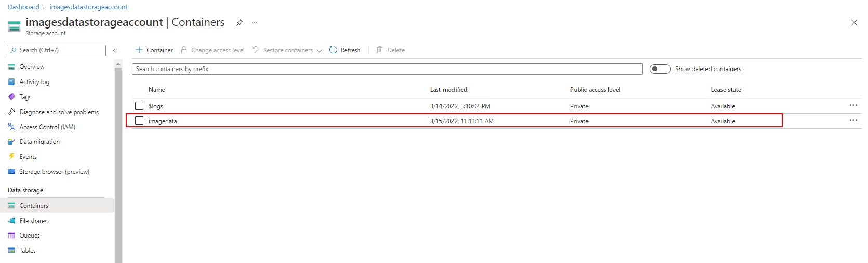Image resolution: width=868 pixels, height=263 pixels.
Task: Click imagesdatastorageaccount breadcrumb link
Action: click(x=88, y=7)
